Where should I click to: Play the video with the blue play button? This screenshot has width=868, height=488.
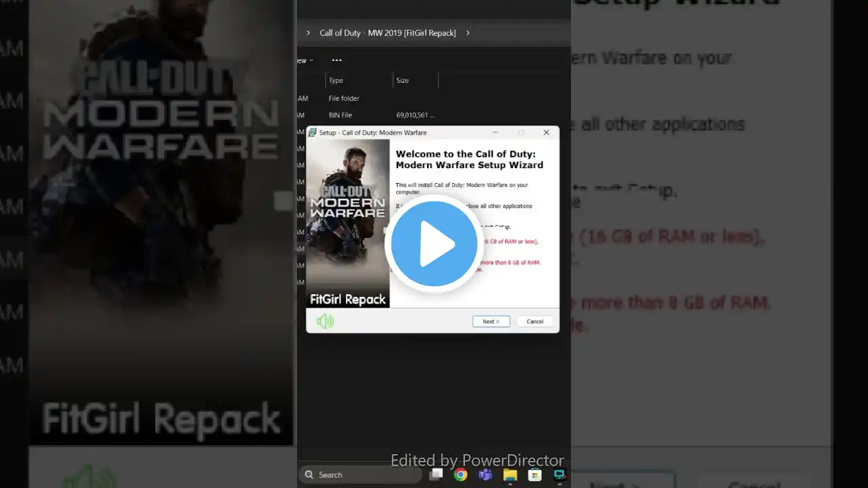click(434, 244)
